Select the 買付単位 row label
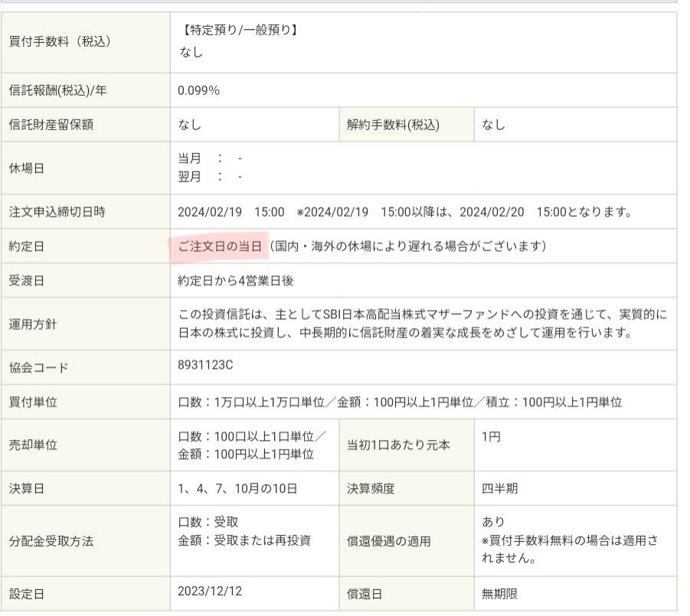690x616 pixels. point(33,402)
